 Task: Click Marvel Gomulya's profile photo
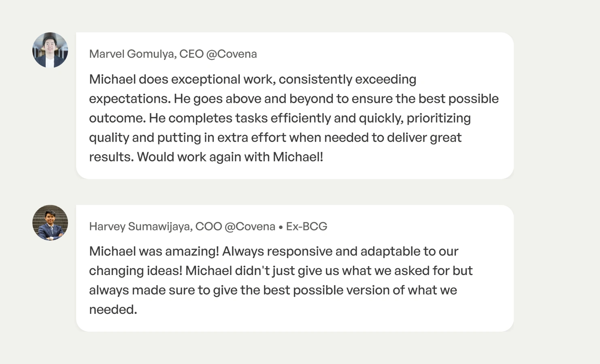[50, 50]
